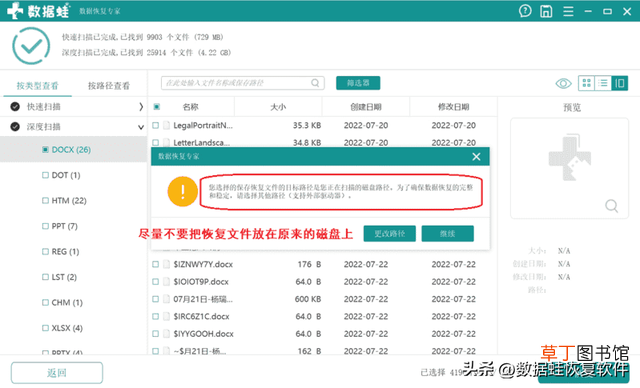Click the zoom magnifier in preview pane
This screenshot has width=640, height=388.
click(x=611, y=206)
